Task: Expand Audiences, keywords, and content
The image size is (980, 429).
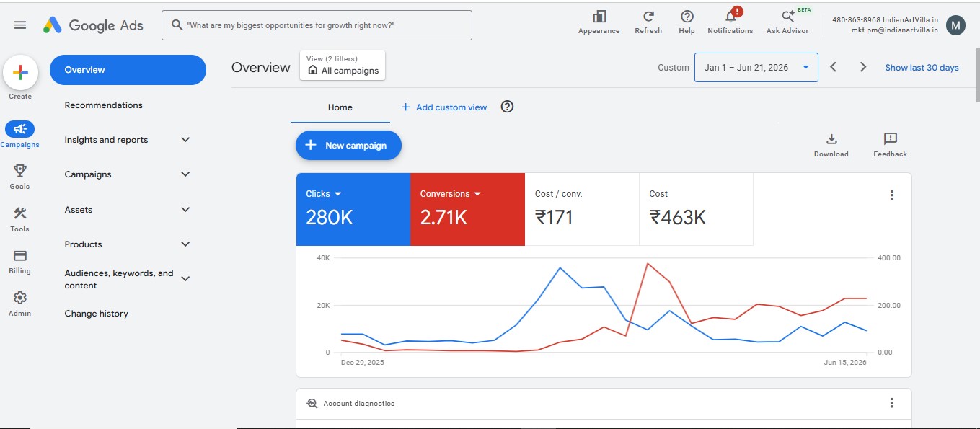Action: click(185, 279)
